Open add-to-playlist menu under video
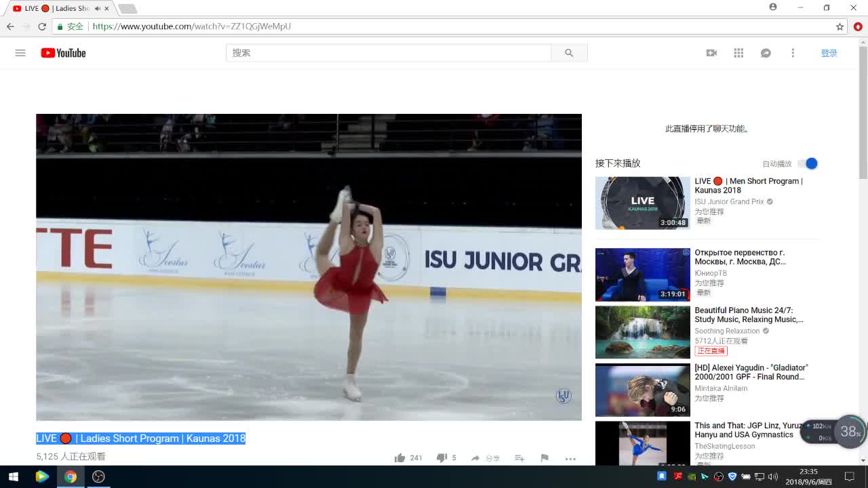868x488 pixels. (519, 458)
